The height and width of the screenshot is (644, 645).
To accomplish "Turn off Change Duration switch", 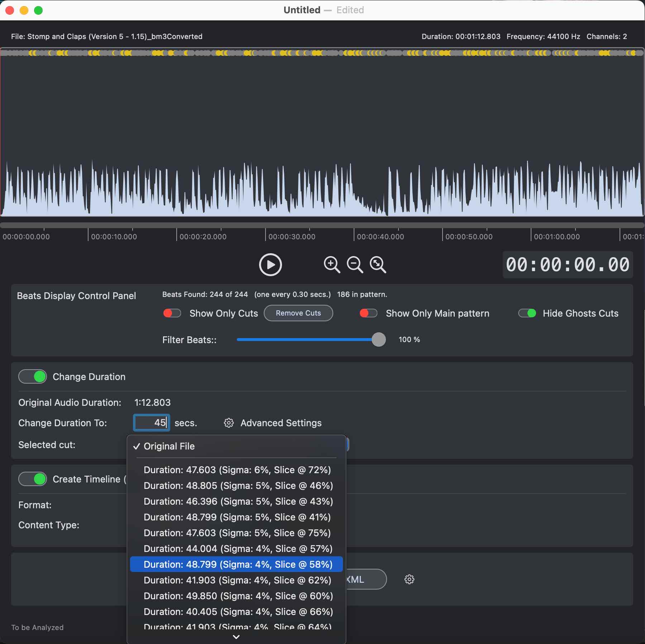I will (33, 376).
